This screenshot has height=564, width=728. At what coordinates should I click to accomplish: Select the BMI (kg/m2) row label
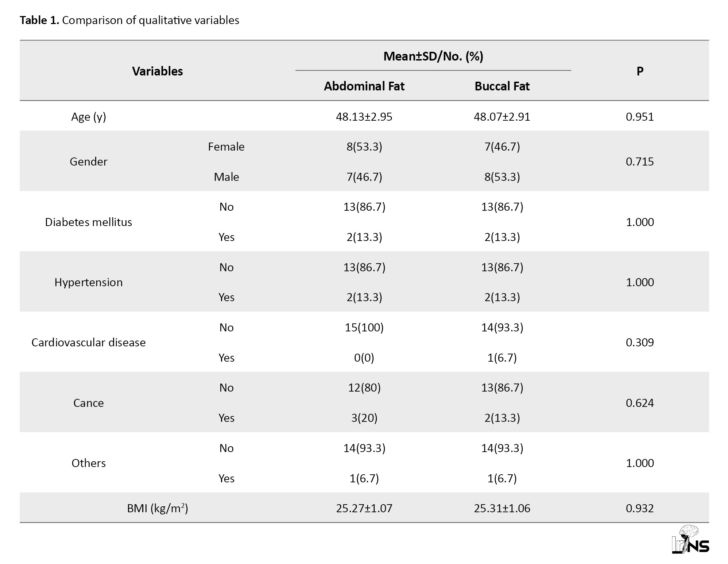click(x=158, y=508)
